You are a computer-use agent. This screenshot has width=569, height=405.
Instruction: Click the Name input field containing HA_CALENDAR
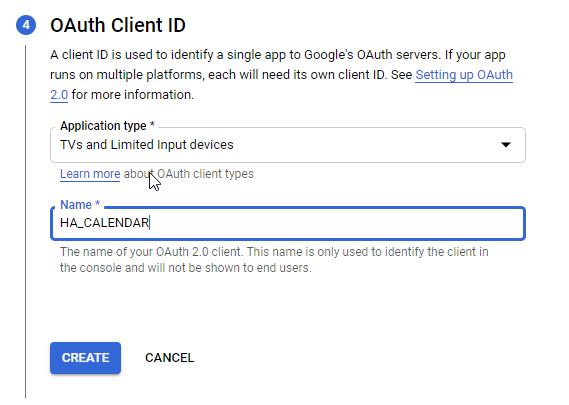click(x=288, y=223)
